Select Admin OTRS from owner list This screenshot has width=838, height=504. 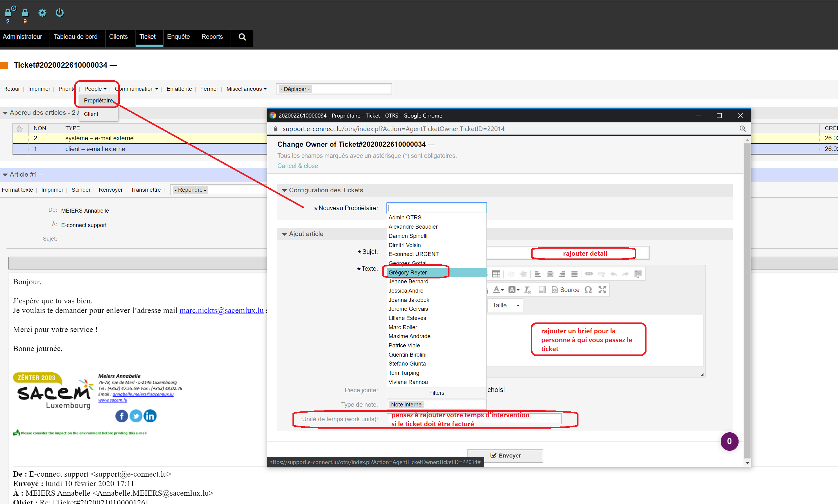pos(437,217)
